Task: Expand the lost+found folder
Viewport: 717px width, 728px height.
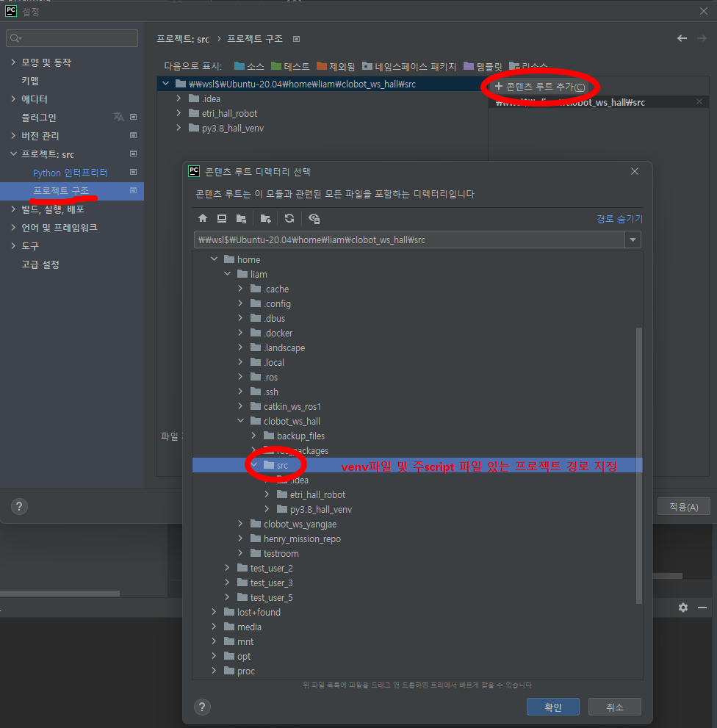Action: pos(214,612)
